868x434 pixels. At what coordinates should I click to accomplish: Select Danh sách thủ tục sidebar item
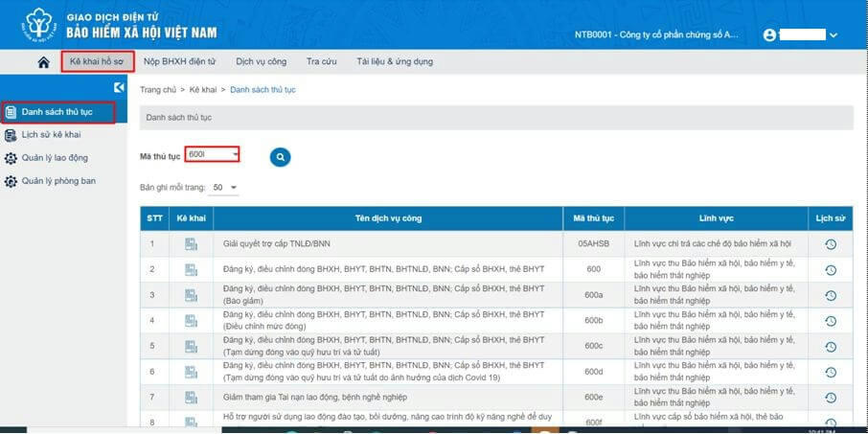pyautogui.click(x=57, y=112)
